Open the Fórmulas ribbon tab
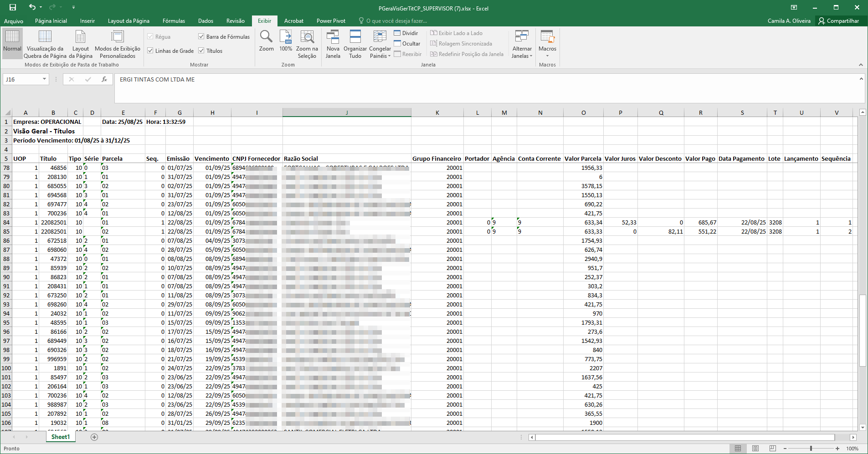The image size is (868, 454). [x=174, y=21]
